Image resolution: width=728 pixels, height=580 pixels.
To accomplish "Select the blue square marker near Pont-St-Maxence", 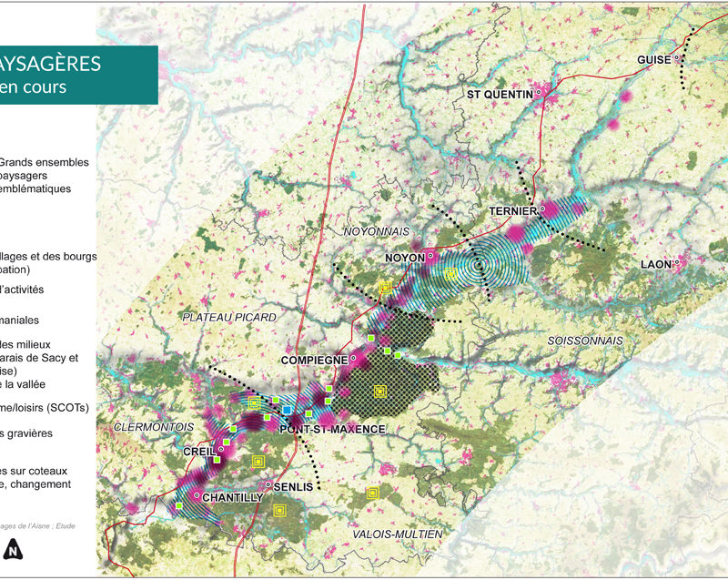I will (x=288, y=412).
